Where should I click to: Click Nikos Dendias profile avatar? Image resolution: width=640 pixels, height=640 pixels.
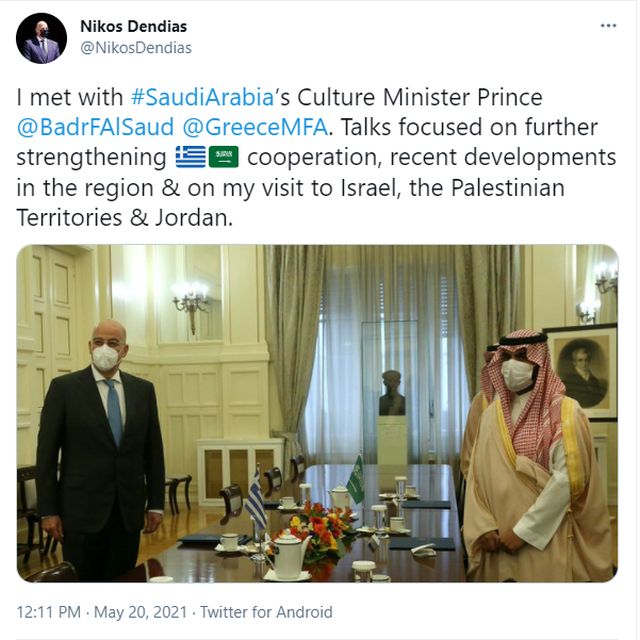pyautogui.click(x=41, y=38)
